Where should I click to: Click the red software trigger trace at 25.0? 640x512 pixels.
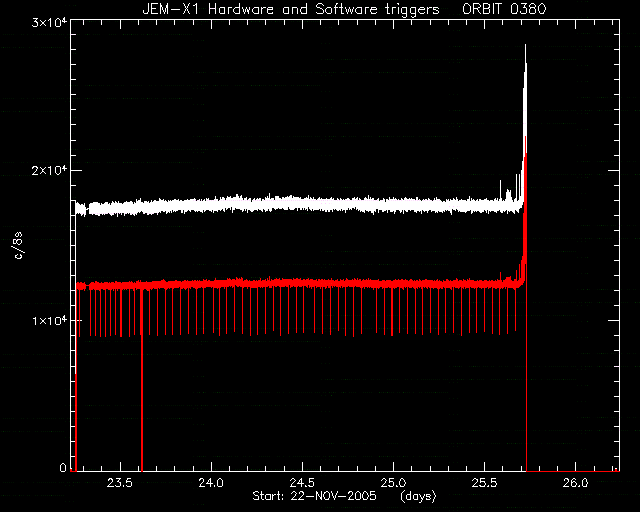(393, 283)
